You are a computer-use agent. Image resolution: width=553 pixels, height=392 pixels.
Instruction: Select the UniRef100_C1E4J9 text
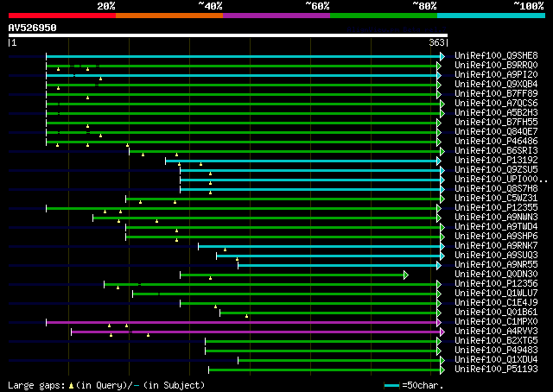[x=496, y=303]
